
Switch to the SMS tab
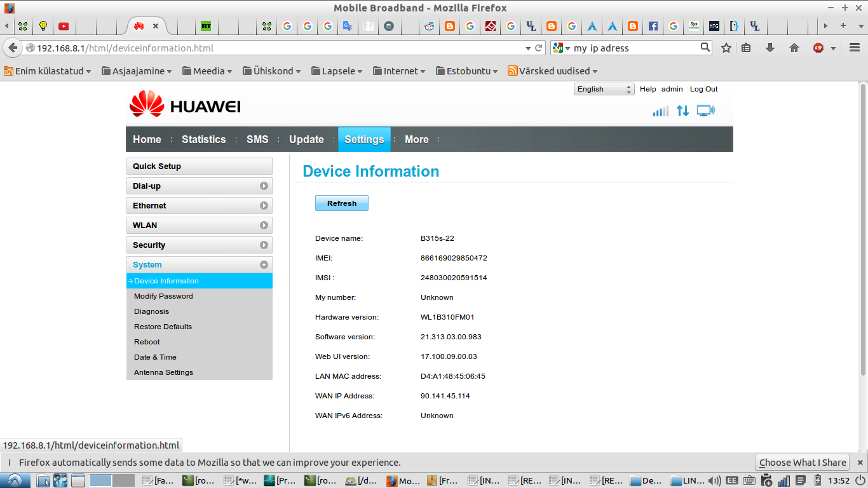click(x=257, y=139)
